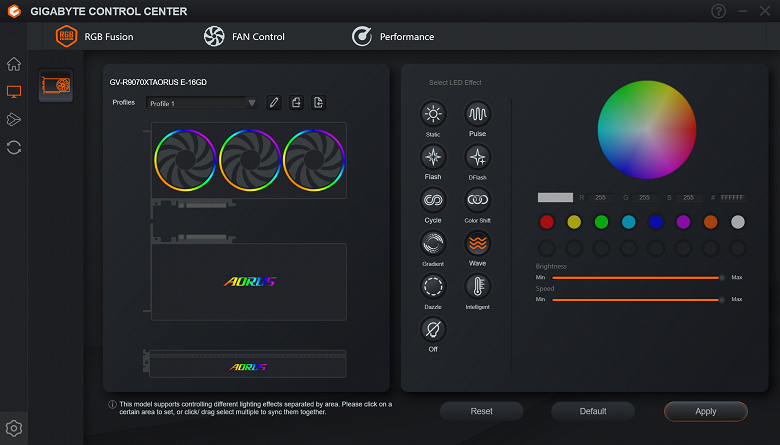The width and height of the screenshot is (780, 445).
Task: Select the red color swatch
Action: 547,222
